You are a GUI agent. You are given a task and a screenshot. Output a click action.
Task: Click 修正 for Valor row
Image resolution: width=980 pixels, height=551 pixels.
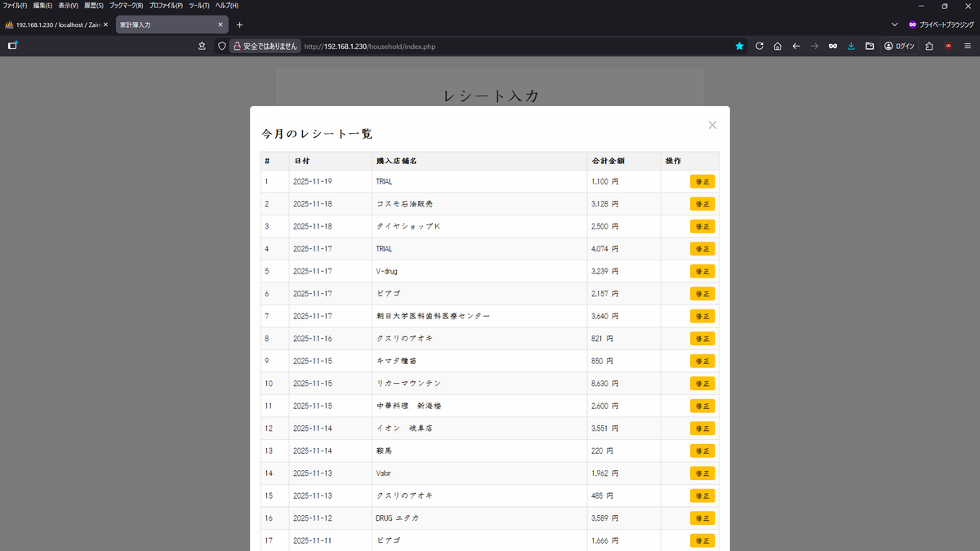tap(702, 473)
